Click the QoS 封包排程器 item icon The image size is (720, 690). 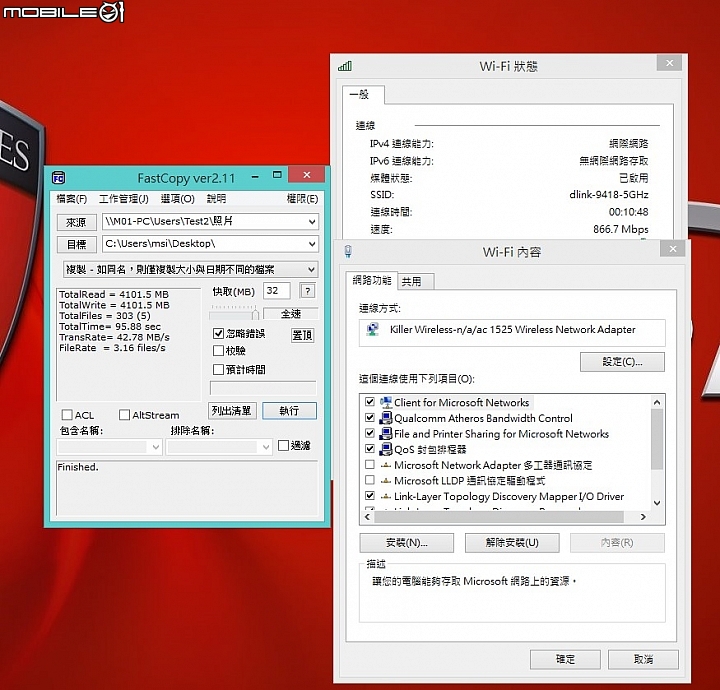[386, 449]
